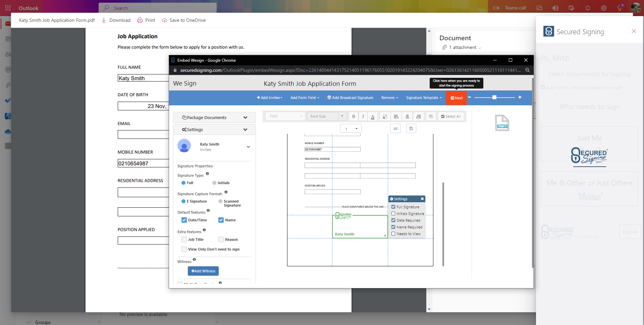Align selected fields to the right
This screenshot has width=644, height=325.
pos(418,116)
